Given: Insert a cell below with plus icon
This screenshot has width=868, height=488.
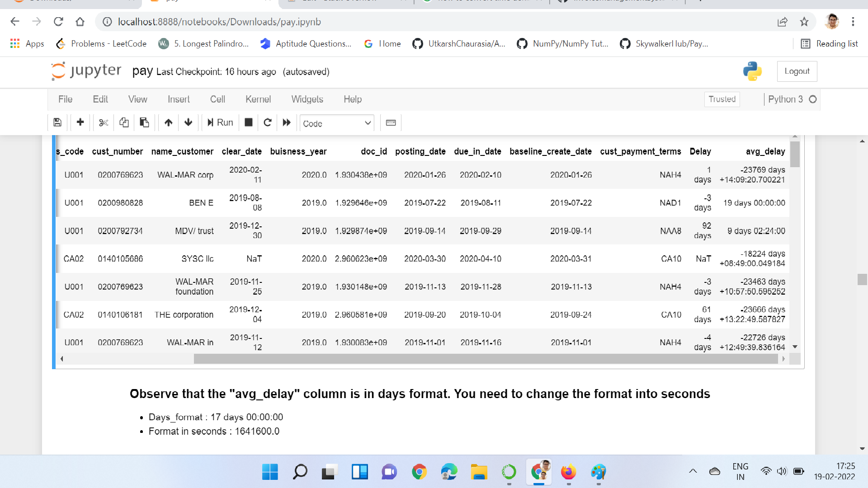Looking at the screenshot, I should 80,122.
